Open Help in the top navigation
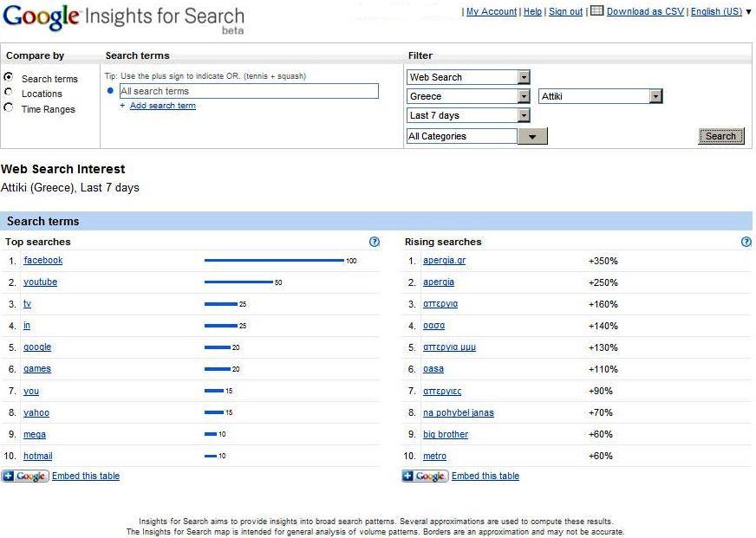 click(532, 12)
